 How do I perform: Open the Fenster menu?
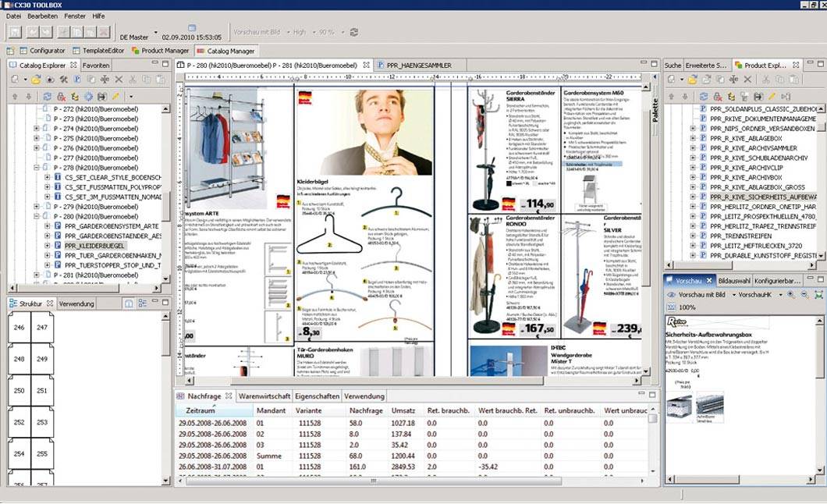[75, 16]
